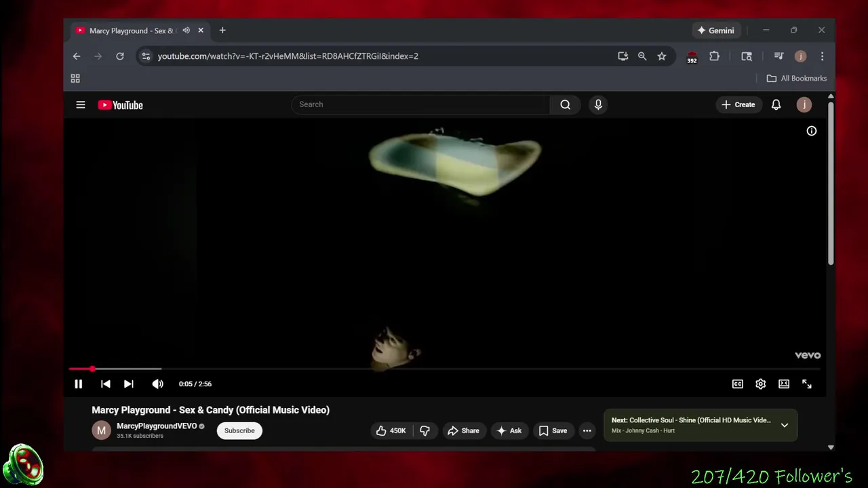Click the 35.1K subscribers text
This screenshot has height=488, width=868.
pos(140,436)
